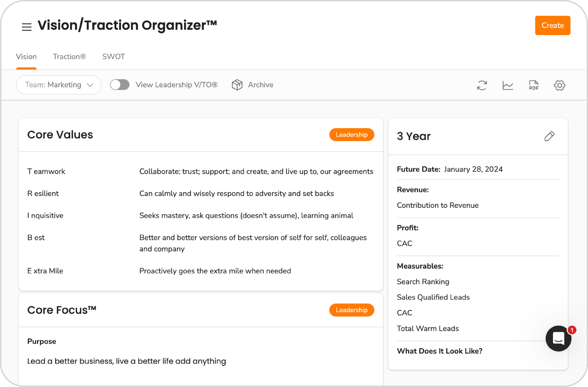Click the refresh/sync icon in the toolbar
Viewport: 588px width, 387px height.
(x=482, y=85)
